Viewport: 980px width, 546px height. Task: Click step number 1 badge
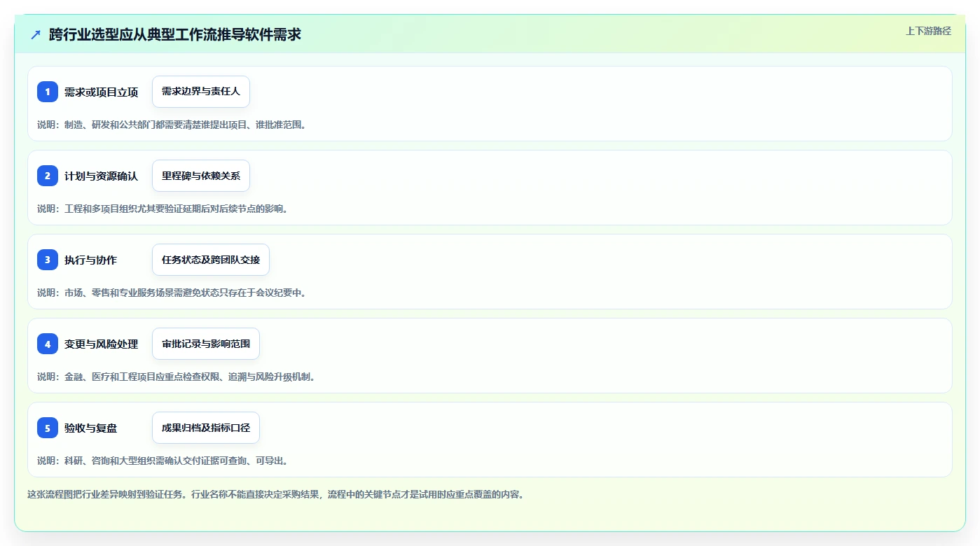pos(48,92)
